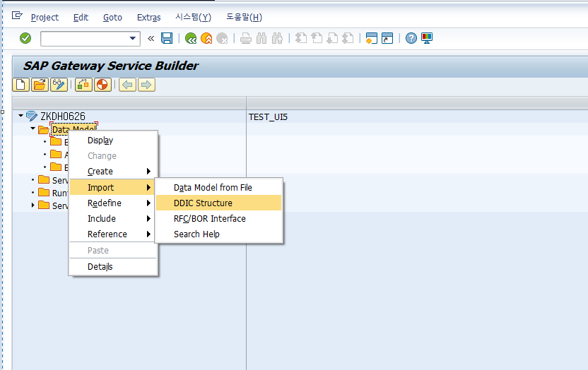This screenshot has width=588, height=370.
Task: Select the ZKDH0626 project tree node
Action: click(x=63, y=117)
